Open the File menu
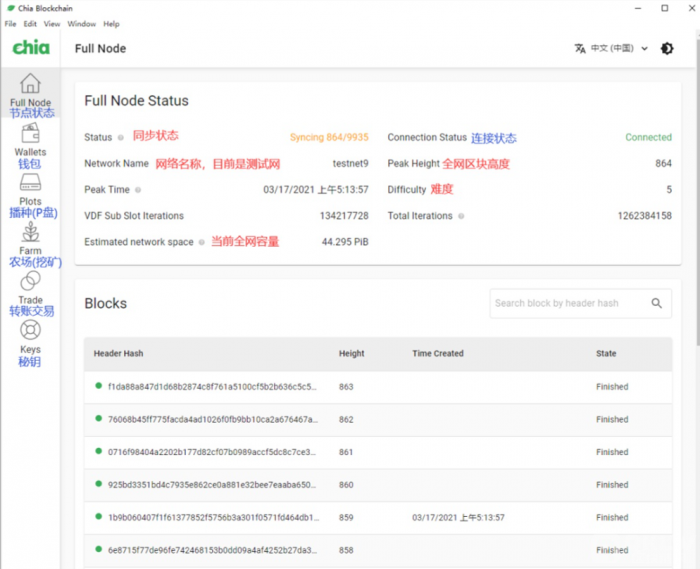This screenshot has width=700, height=569. pyautogui.click(x=10, y=24)
